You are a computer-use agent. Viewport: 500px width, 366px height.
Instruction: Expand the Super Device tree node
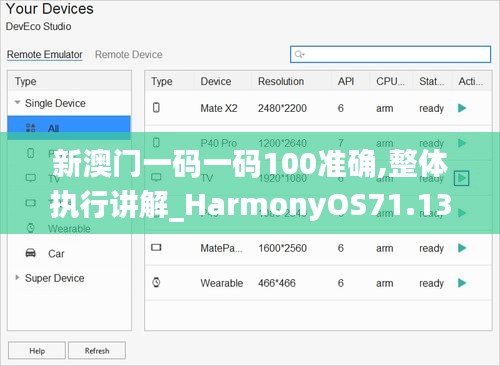point(17,277)
